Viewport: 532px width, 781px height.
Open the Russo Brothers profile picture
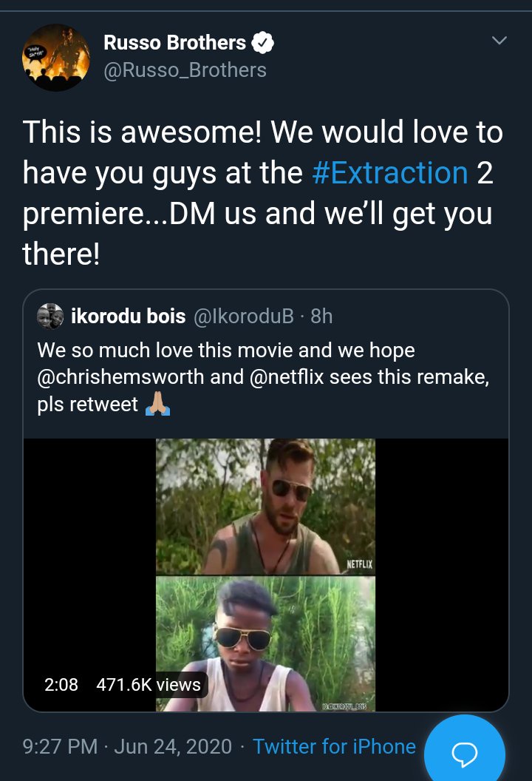56,58
